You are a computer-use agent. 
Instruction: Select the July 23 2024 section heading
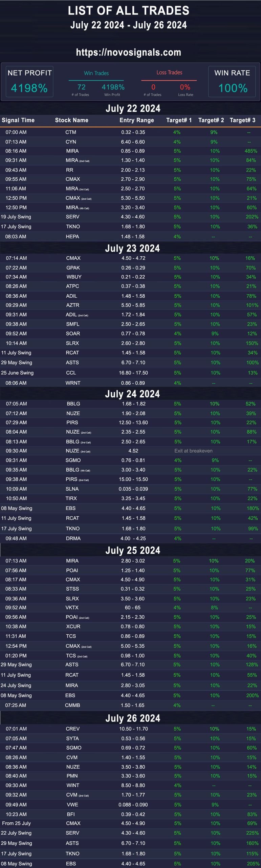click(132, 249)
